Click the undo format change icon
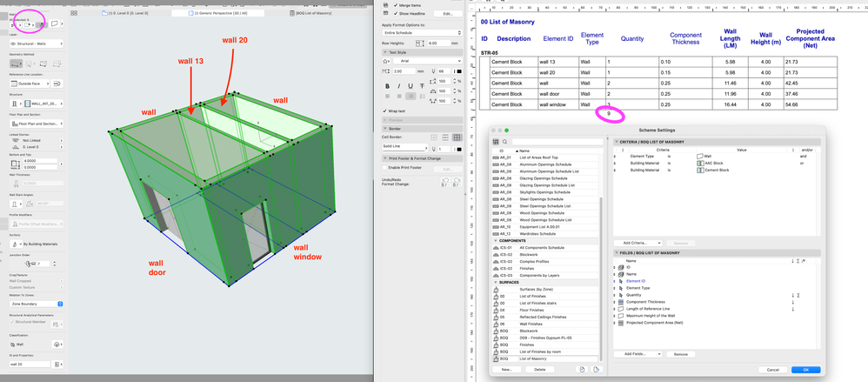The image size is (868, 382). (x=444, y=184)
